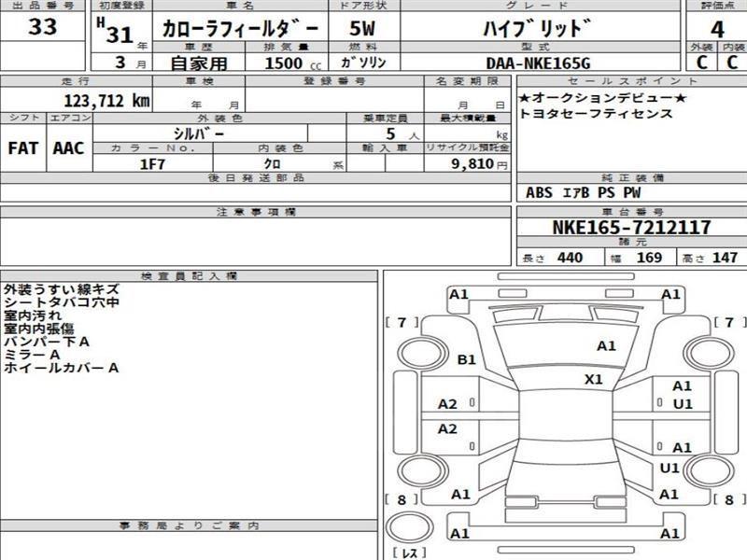Click exterior color "シルバー"
The width and height of the screenshot is (747, 560).
[x=199, y=133]
